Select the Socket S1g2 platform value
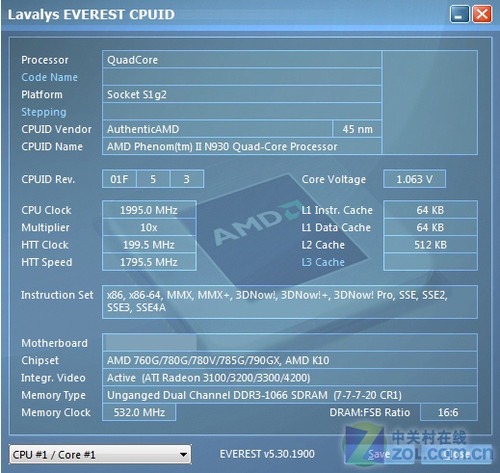This screenshot has width=500, height=473. [242, 95]
